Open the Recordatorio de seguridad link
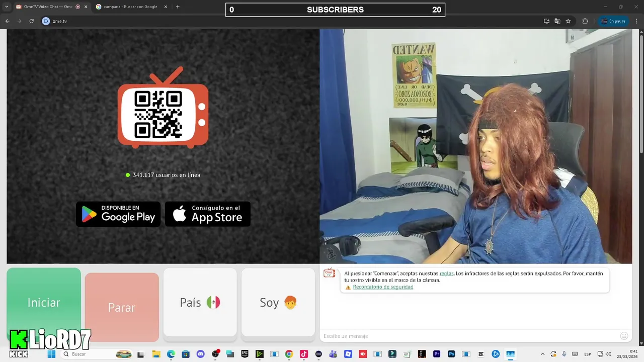The height and width of the screenshot is (362, 644). point(383,287)
